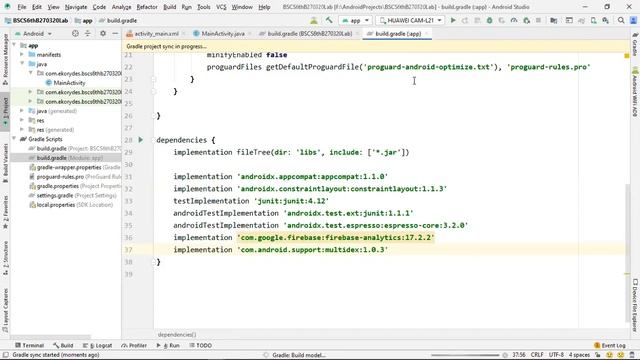Open the Event Log
640x360 pixels.
point(610,345)
